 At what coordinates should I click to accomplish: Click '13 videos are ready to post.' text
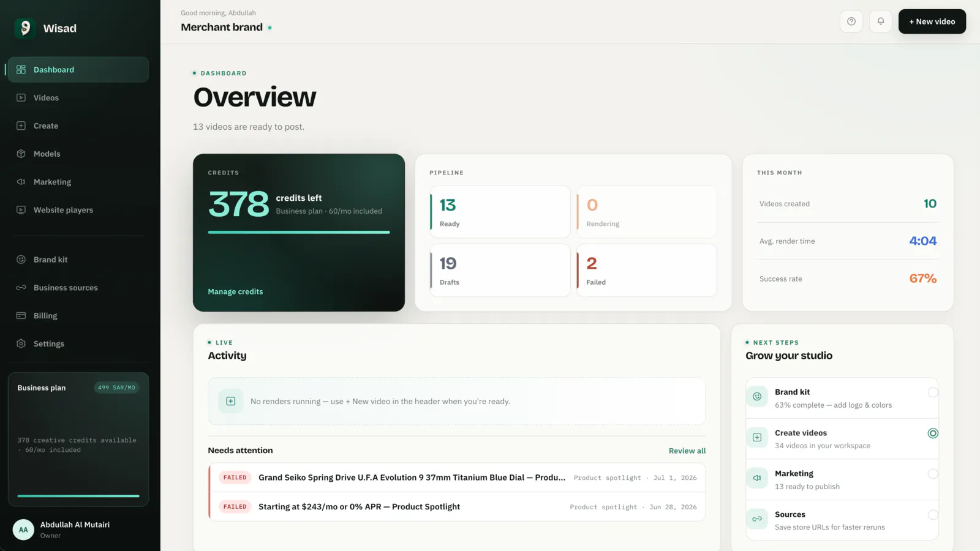[x=249, y=127]
